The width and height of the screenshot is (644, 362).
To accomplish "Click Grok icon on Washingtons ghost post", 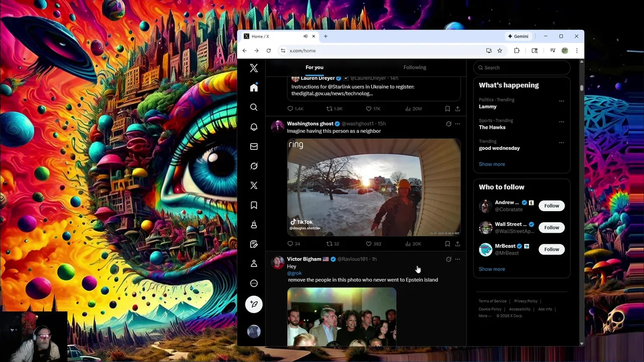I will coord(448,124).
